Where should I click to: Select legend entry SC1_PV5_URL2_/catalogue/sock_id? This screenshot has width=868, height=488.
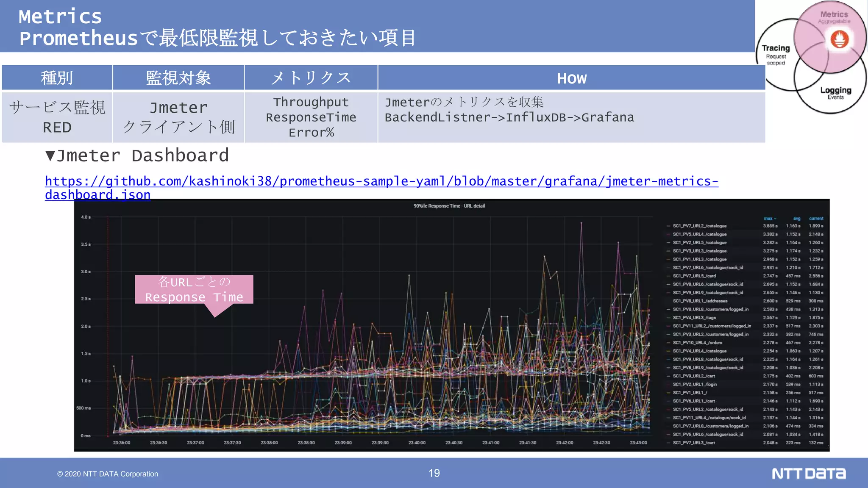[708, 409]
